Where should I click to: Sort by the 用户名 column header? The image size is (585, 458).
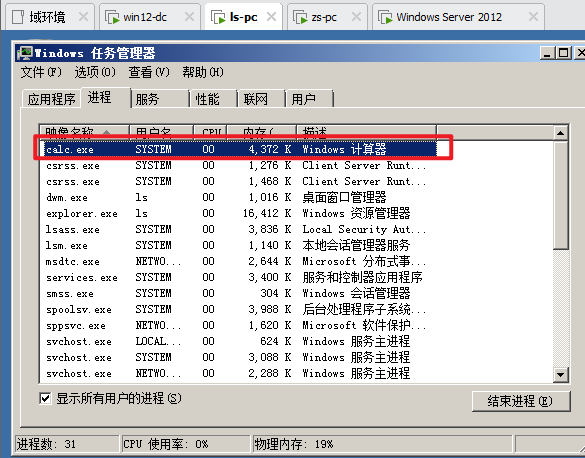click(161, 132)
